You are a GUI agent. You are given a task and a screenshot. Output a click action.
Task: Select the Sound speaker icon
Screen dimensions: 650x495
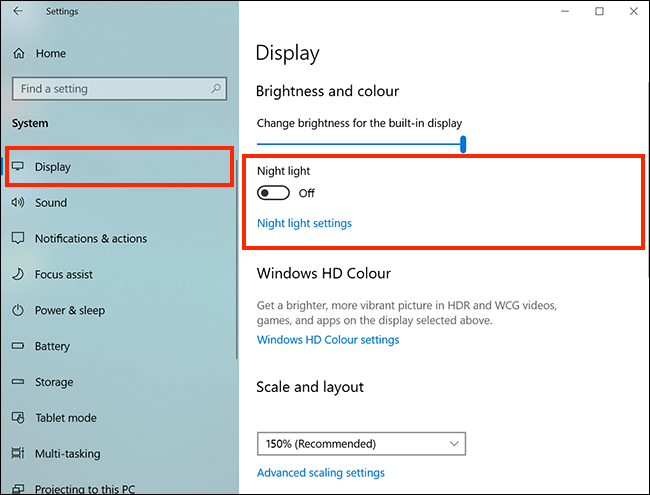tap(18, 202)
